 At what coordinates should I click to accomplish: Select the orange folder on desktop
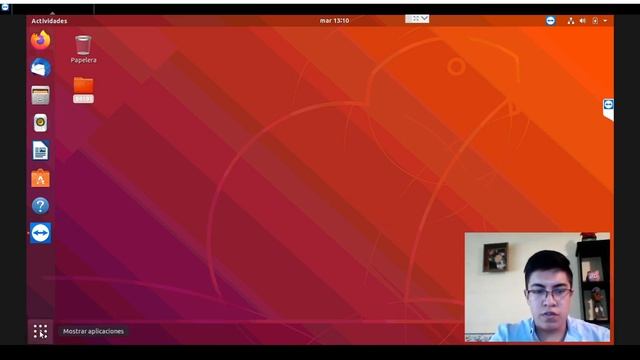tap(83, 90)
